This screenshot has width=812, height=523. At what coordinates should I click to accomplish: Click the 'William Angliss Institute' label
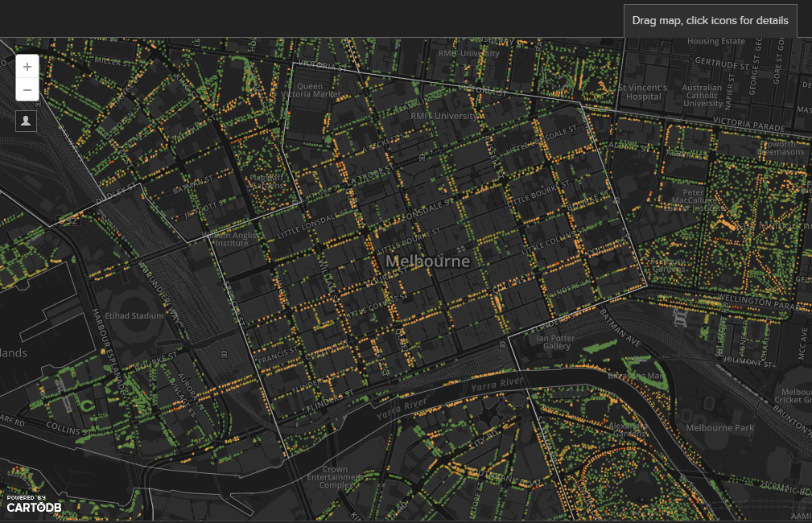pyautogui.click(x=231, y=239)
